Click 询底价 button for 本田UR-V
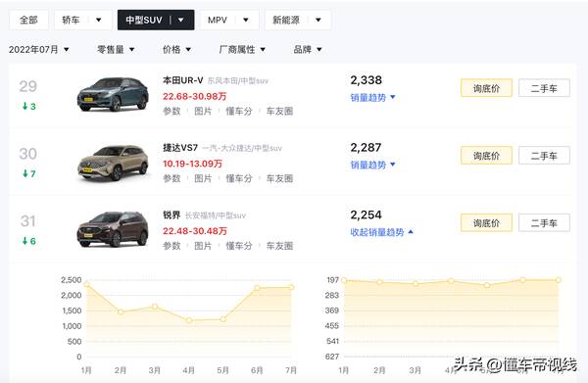Viewport: 588px width, 383px height. [x=486, y=88]
